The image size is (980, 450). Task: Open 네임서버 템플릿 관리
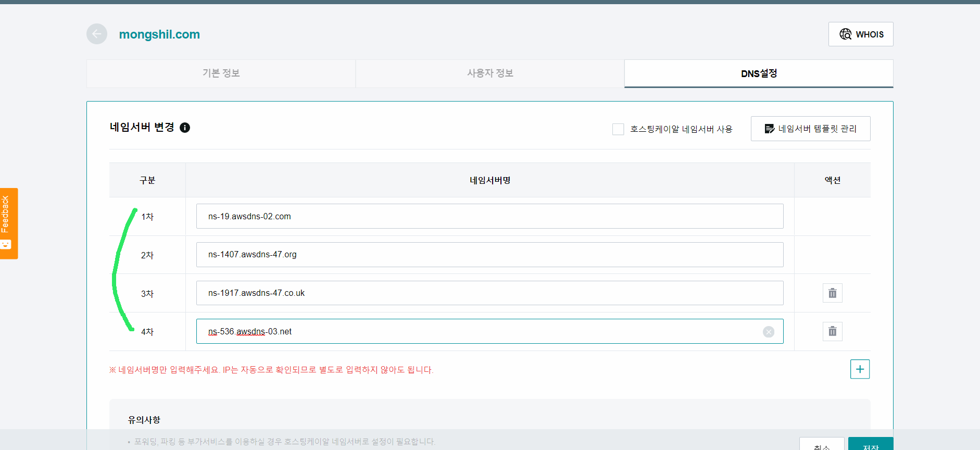coord(810,129)
